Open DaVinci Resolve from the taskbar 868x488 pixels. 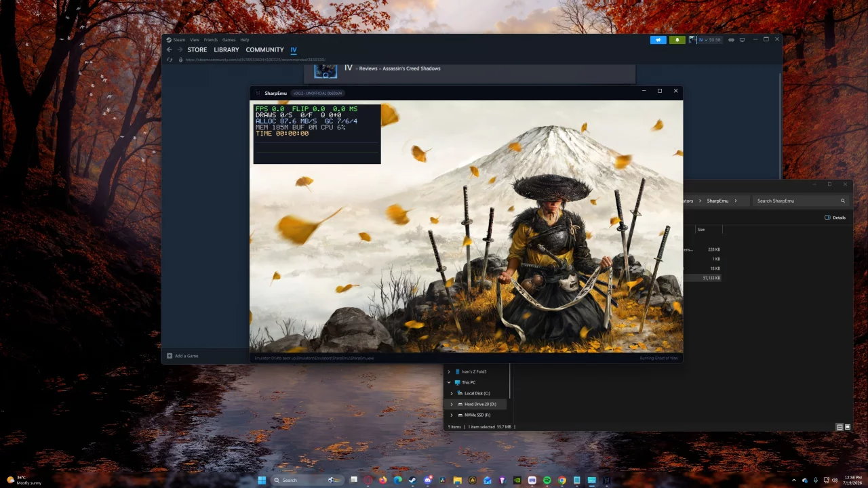[443, 481]
